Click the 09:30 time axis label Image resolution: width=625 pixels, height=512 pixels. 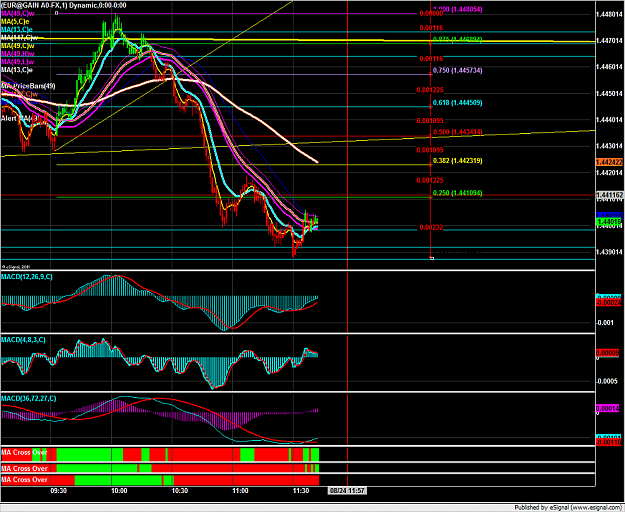pyautogui.click(x=58, y=490)
